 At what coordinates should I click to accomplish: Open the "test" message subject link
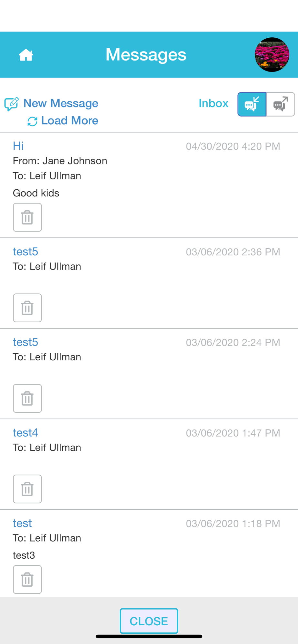coord(22,523)
